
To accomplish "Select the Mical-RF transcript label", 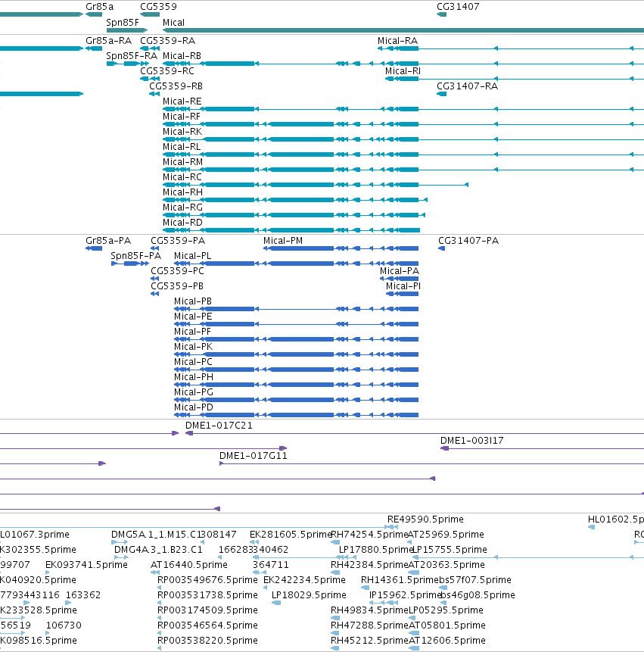I will pos(182,117).
